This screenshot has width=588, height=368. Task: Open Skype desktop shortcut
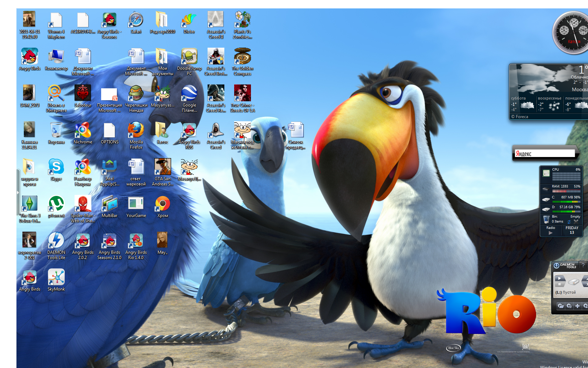[56, 170]
